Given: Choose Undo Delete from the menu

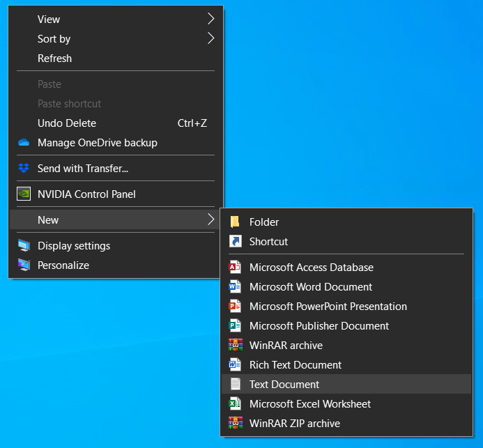Looking at the screenshot, I should [67, 123].
